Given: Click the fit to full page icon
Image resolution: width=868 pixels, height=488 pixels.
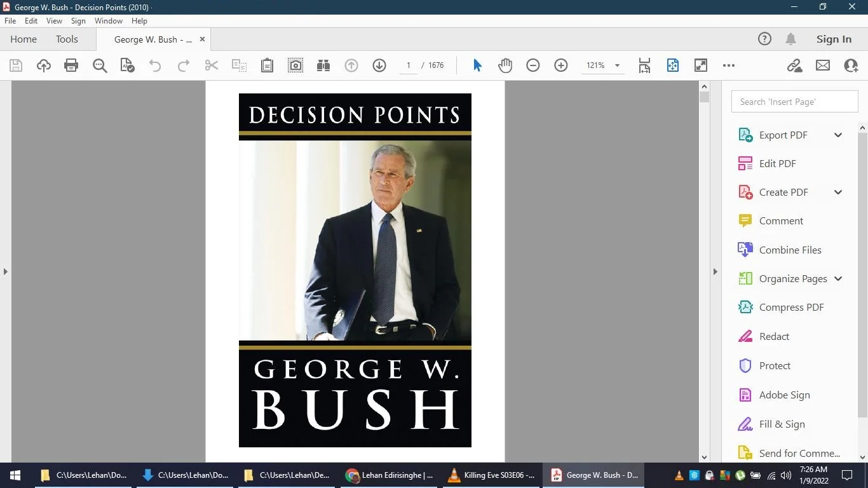Looking at the screenshot, I should coord(673,65).
